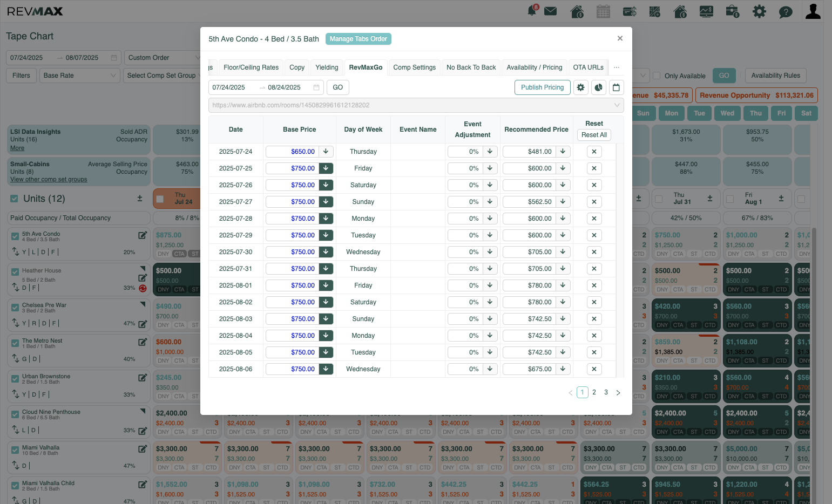Open the Base Rate dropdown
The height and width of the screenshot is (504, 832).
pos(80,76)
